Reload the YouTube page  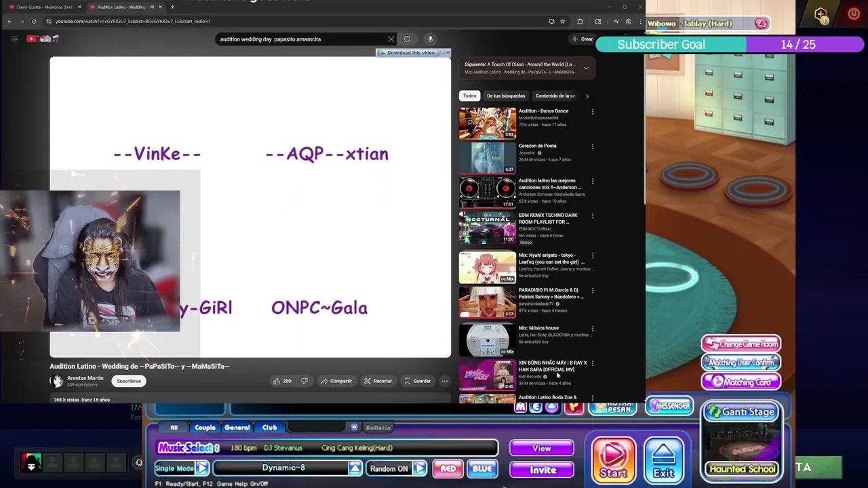click(34, 21)
